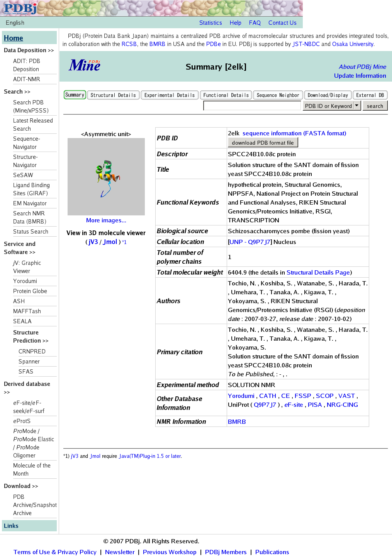Image resolution: width=392 pixels, height=558 pixels.
Task: Open SeSAW in the sidebar
Action: pos(23,175)
